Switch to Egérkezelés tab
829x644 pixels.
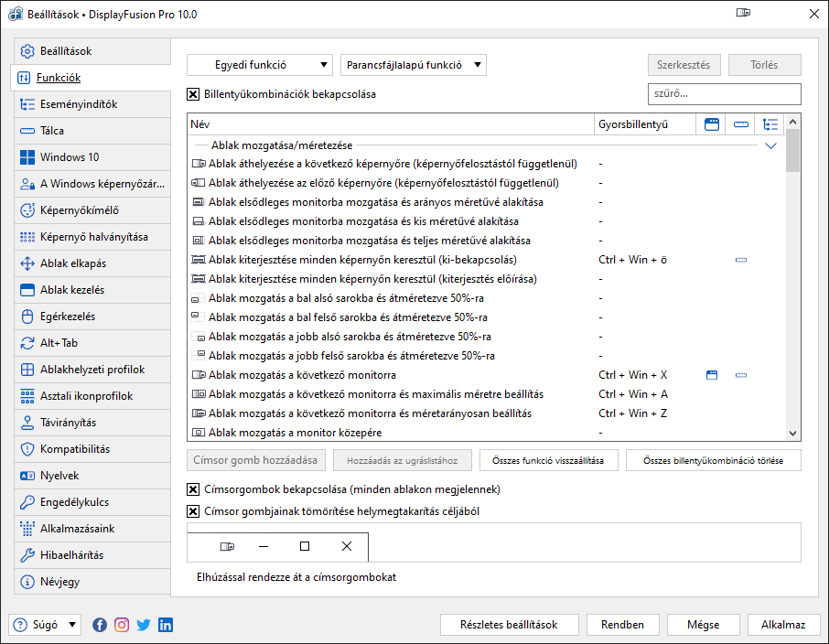[92, 317]
